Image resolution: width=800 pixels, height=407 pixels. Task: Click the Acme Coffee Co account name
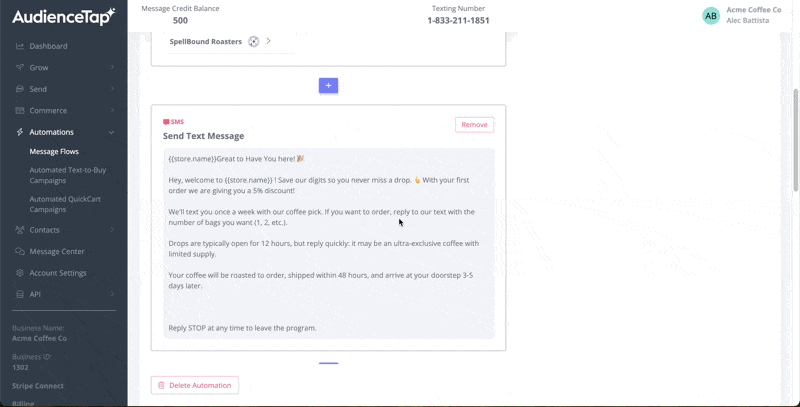[754, 10]
